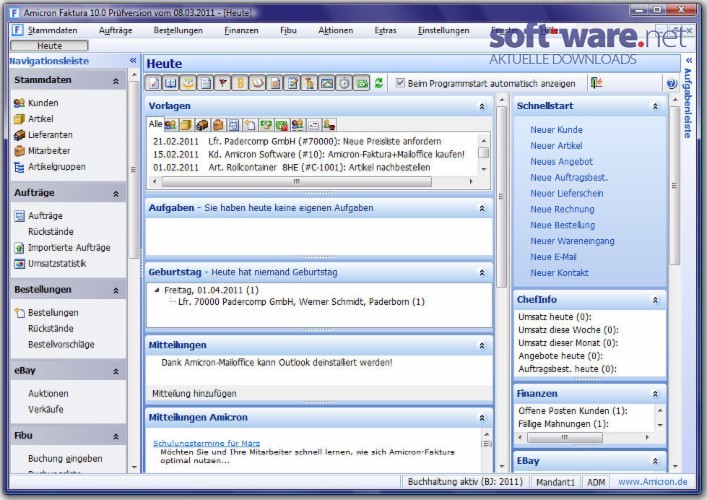Image resolution: width=707 pixels, height=500 pixels.
Task: Open the Schulungstermine für März link
Action: pos(207,443)
